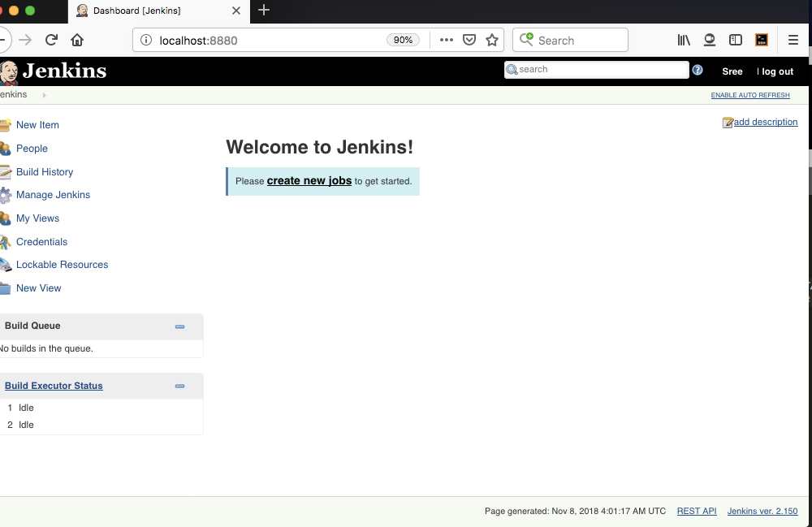Open Build Executor Status link
This screenshot has height=527, width=812.
54,386
